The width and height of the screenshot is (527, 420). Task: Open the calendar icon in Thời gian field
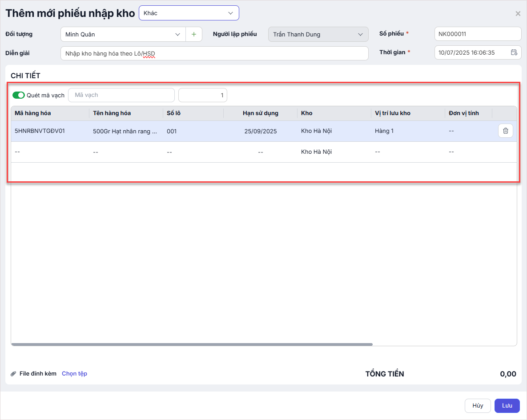[514, 52]
